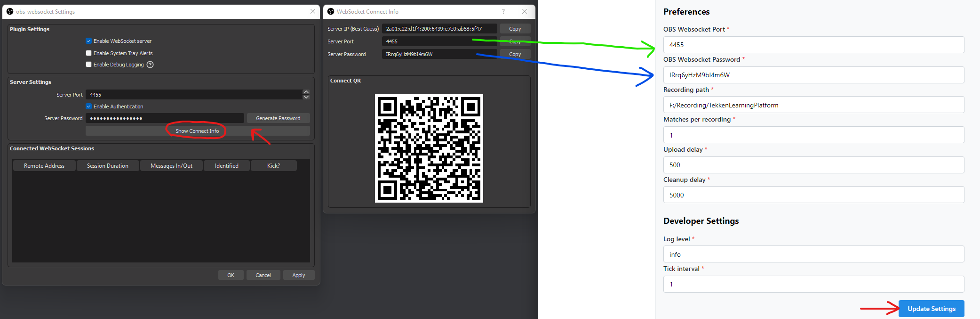Click Update Settings button
The image size is (980, 319).
(x=932, y=309)
